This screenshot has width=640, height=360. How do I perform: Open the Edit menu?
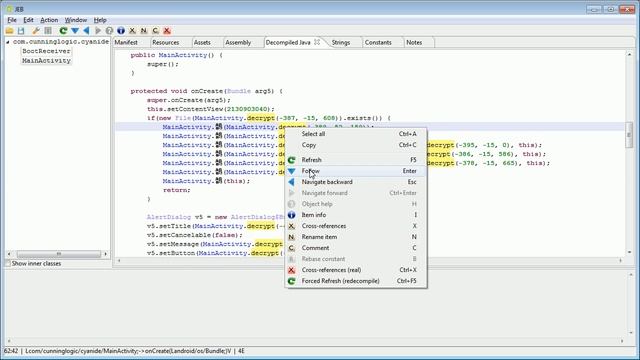point(28,20)
